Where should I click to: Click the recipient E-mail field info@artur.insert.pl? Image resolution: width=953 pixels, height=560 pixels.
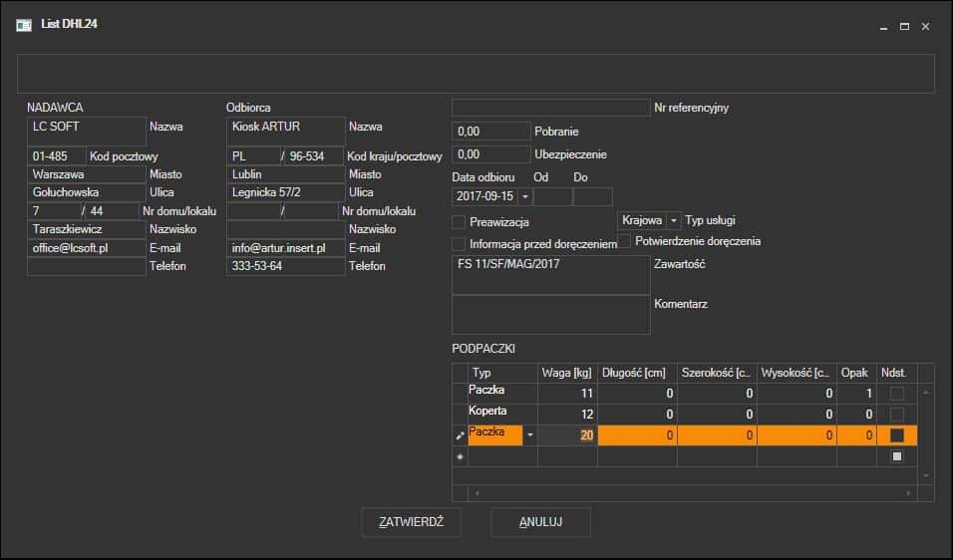click(286, 248)
